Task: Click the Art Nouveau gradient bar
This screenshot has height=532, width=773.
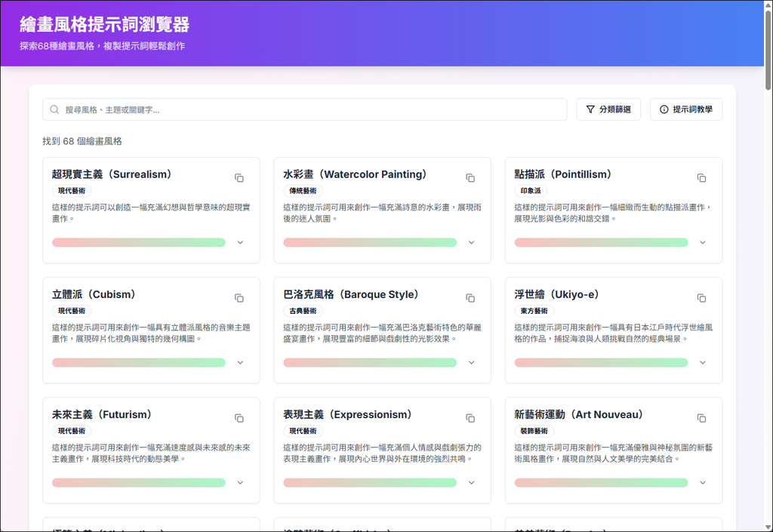Action: click(x=601, y=483)
